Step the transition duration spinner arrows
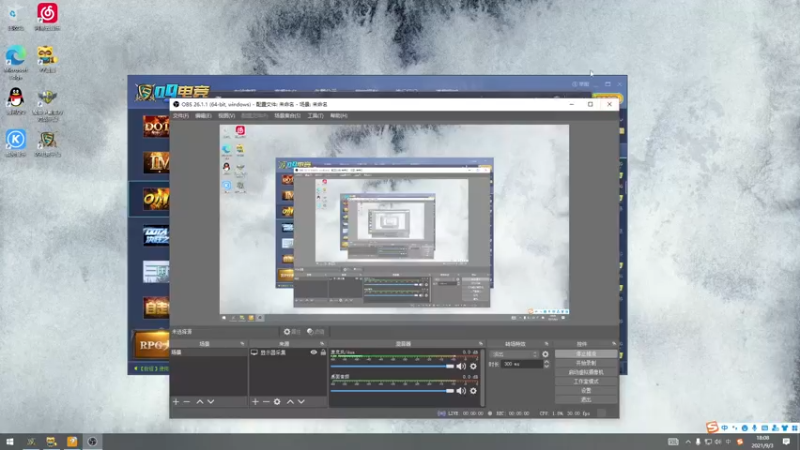Image resolution: width=800 pixels, height=450 pixels. coord(546,364)
